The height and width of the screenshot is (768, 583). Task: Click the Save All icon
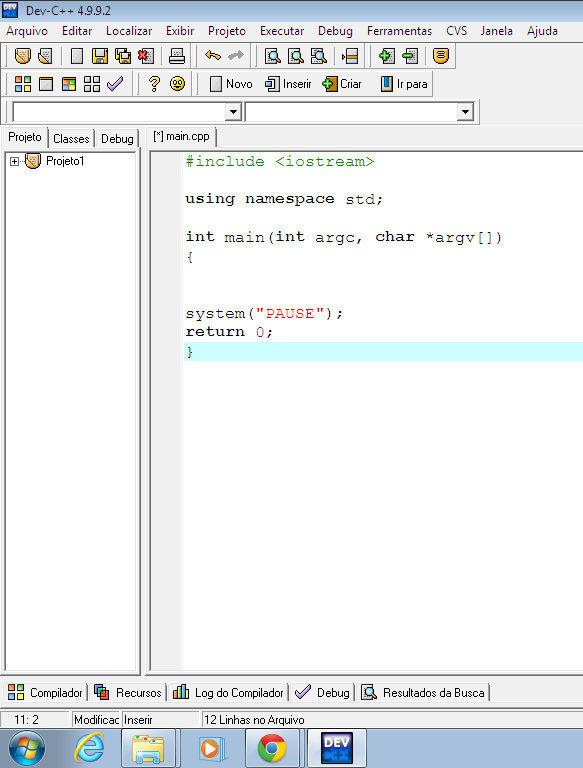coord(123,56)
